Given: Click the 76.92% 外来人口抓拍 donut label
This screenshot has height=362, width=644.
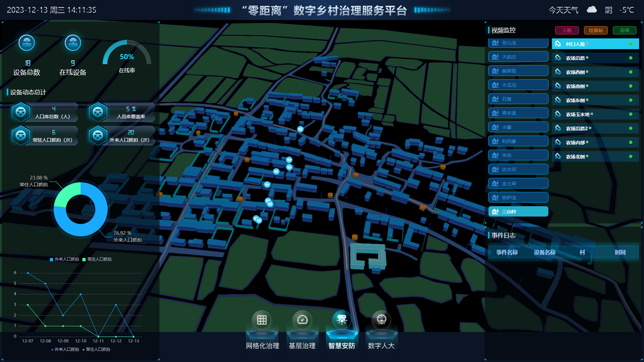Looking at the screenshot, I should [127, 236].
